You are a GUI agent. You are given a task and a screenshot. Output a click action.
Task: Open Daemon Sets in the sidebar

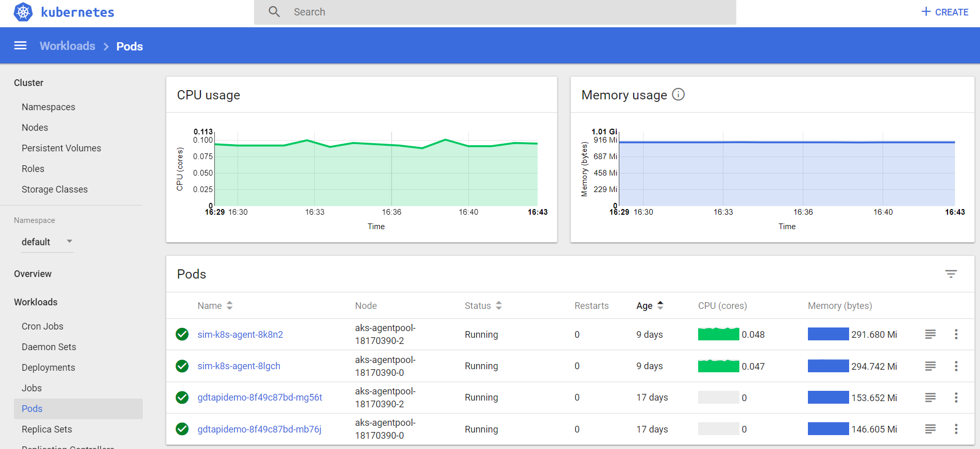(x=49, y=347)
